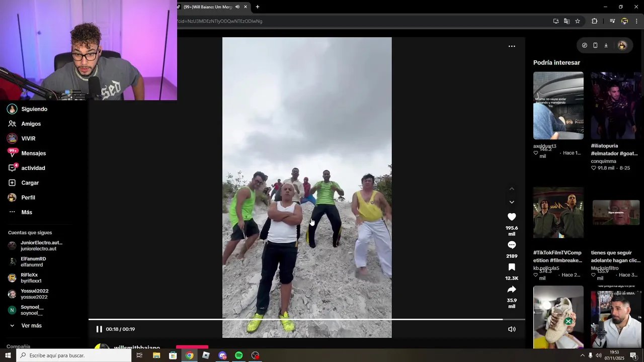Expand followed accounts with Ver más
The image size is (644, 362).
tap(25, 326)
